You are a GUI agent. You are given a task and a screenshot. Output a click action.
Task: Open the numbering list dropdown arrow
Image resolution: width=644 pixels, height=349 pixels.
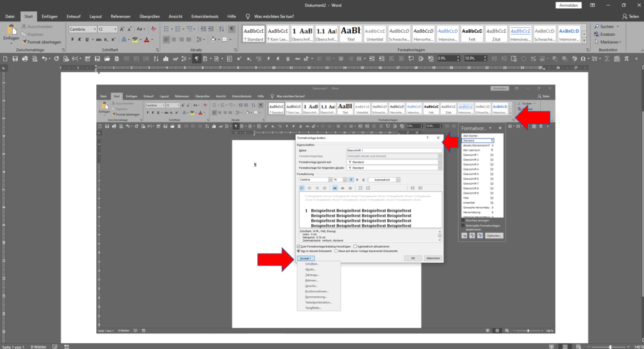coord(184,29)
